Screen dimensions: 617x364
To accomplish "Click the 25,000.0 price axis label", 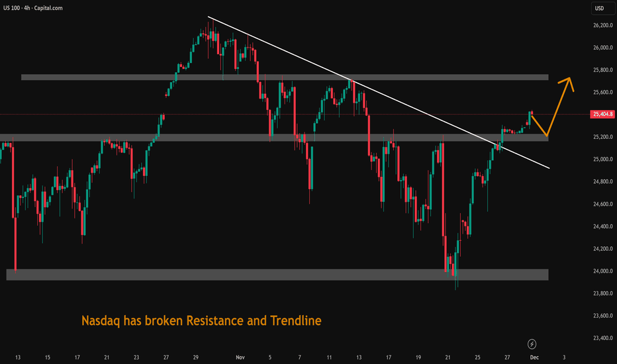I will (601, 159).
